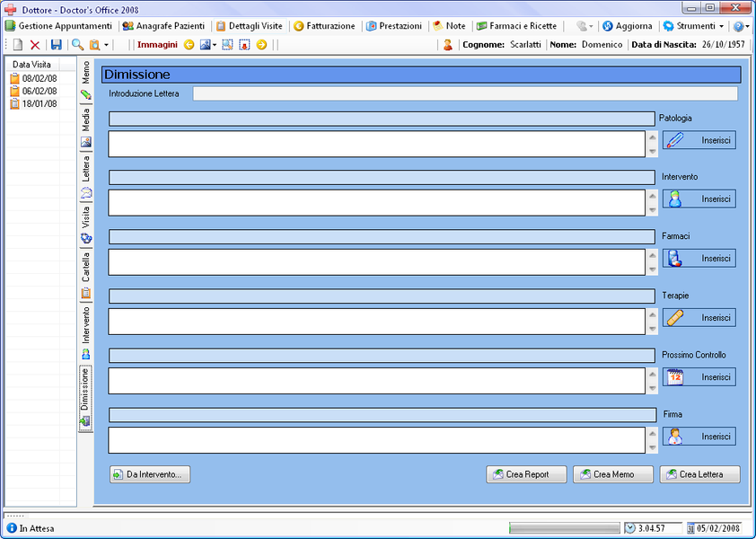Switch to the Media vertical tab
The width and height of the screenshot is (756, 539).
[x=86, y=128]
